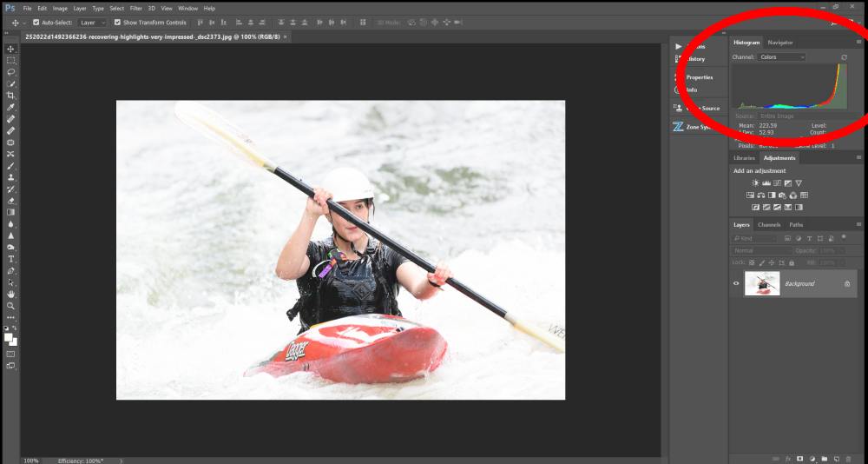This screenshot has width=868, height=464.
Task: Hide the Background layer with eye icon
Action: (x=737, y=283)
